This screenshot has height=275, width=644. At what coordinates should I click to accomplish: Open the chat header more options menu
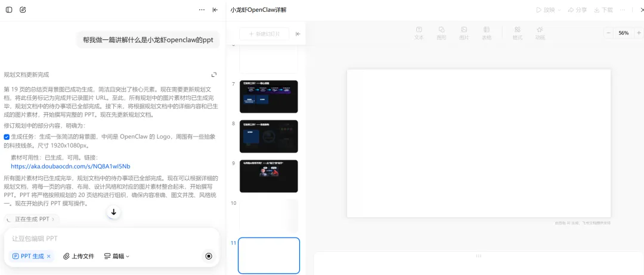tap(202, 10)
